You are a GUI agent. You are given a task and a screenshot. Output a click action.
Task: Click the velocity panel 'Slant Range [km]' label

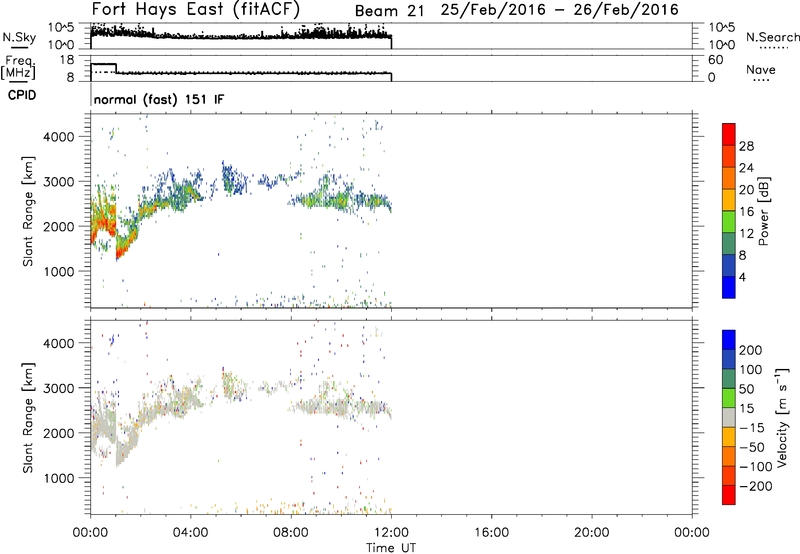[x=28, y=417]
